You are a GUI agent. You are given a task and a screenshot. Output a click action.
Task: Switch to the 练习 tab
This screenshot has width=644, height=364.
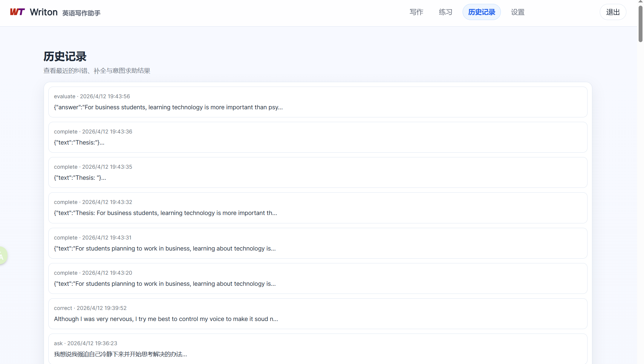coord(445,12)
